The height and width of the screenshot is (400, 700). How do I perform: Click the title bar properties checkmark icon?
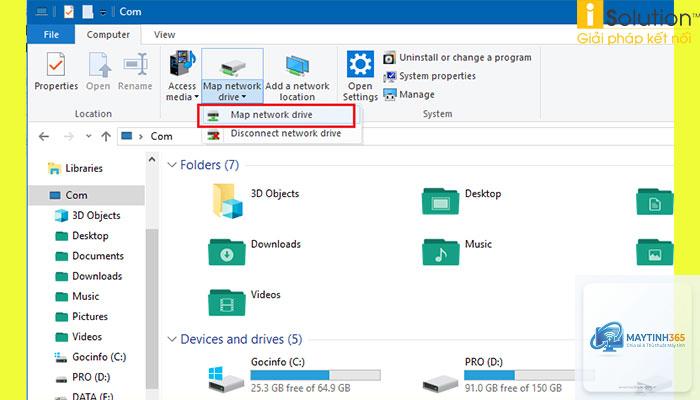pos(69,12)
